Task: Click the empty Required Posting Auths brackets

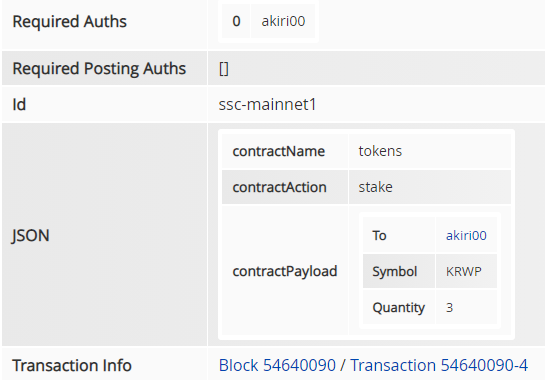Action: (224, 68)
